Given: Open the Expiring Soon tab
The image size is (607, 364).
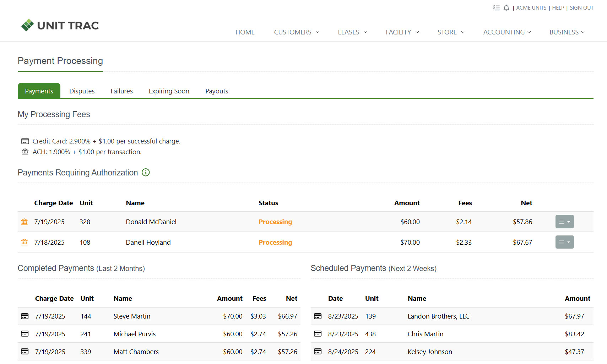Looking at the screenshot, I should pyautogui.click(x=169, y=91).
